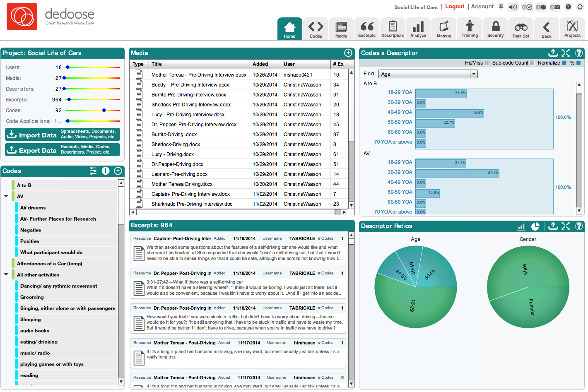Switch to the Descriptors tab
Viewport: 588px width, 392px height.
pyautogui.click(x=393, y=29)
